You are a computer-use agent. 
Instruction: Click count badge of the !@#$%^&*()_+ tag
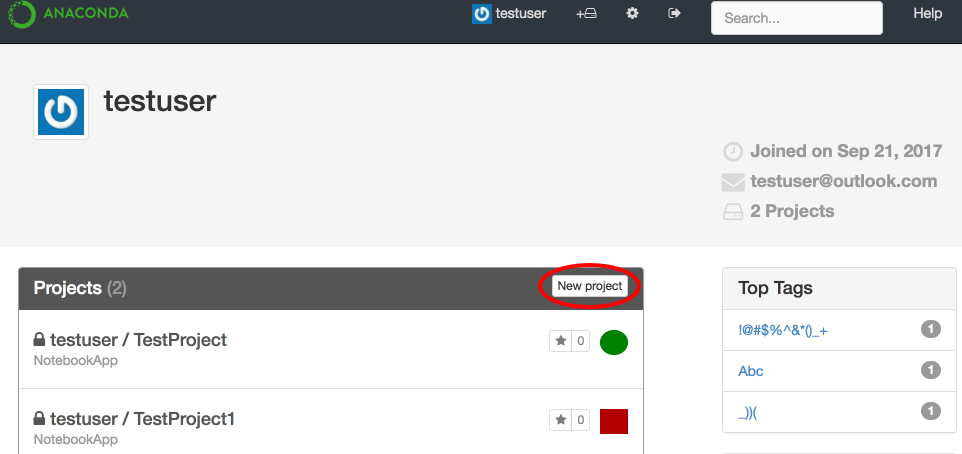pyautogui.click(x=931, y=329)
